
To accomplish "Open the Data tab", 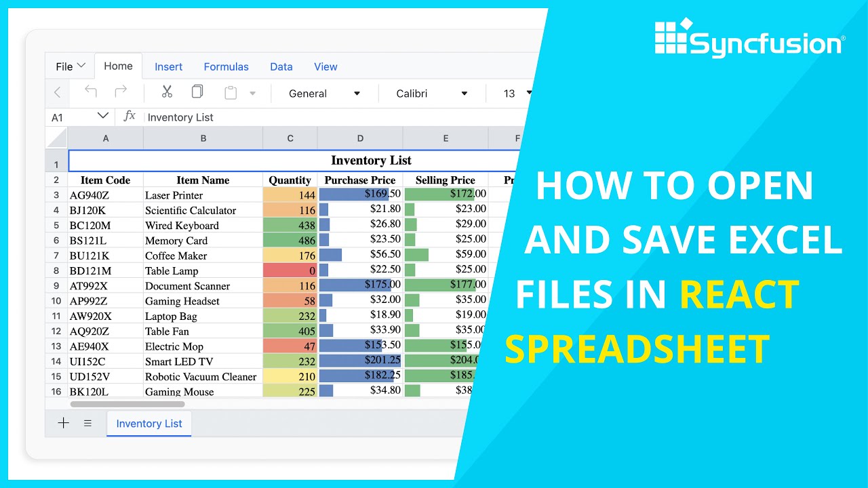I will click(281, 66).
